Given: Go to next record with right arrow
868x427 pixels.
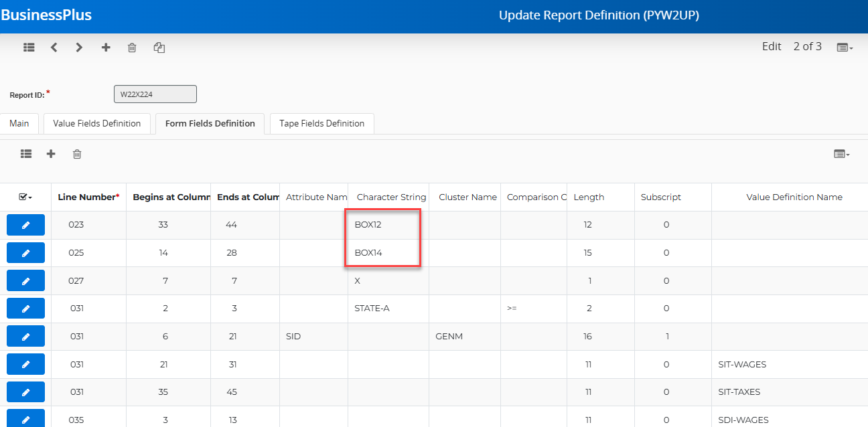Looking at the screenshot, I should coord(79,48).
